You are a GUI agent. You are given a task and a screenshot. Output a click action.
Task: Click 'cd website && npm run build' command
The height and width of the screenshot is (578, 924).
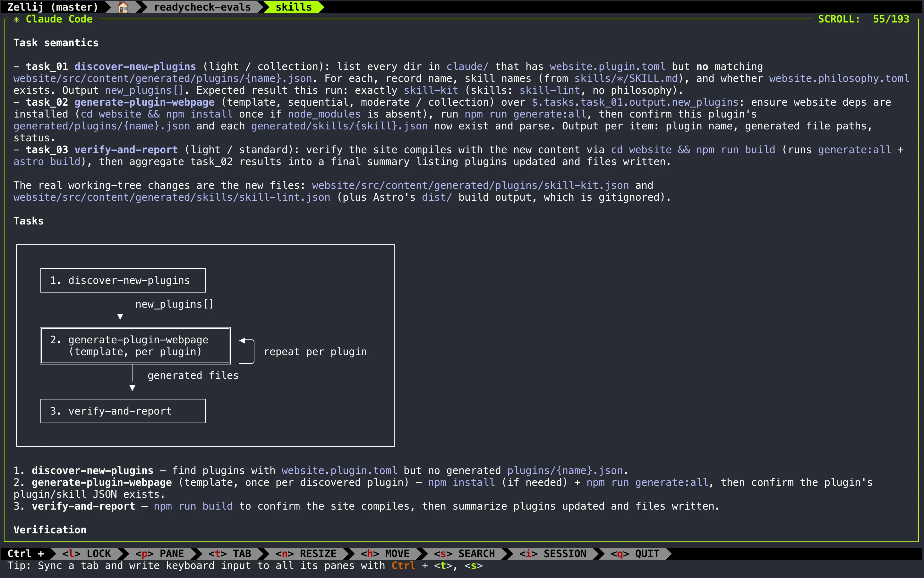693,150
